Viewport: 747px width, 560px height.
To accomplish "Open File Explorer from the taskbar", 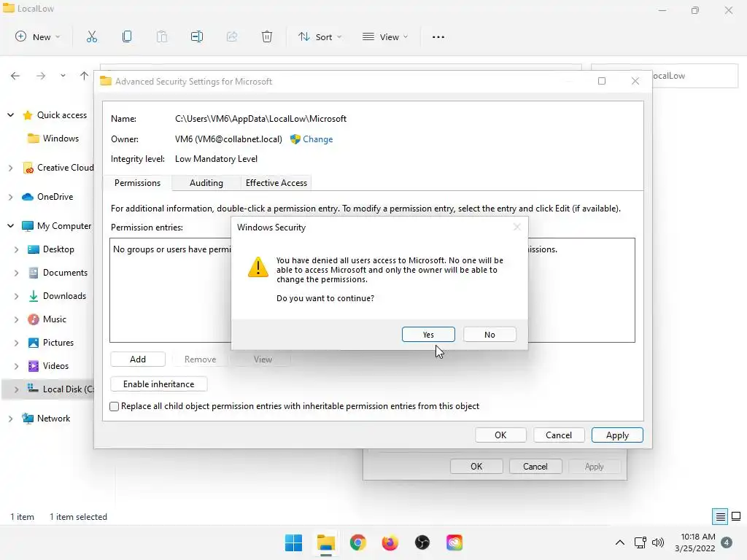I will (x=326, y=542).
